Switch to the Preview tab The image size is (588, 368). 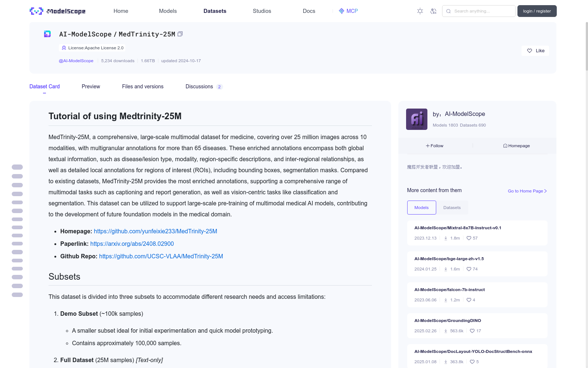91,86
